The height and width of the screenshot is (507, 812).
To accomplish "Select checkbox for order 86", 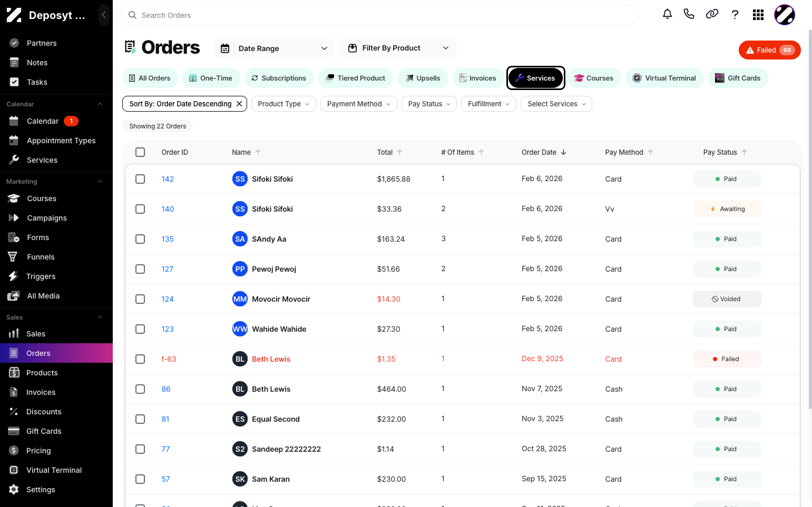I will pos(140,389).
